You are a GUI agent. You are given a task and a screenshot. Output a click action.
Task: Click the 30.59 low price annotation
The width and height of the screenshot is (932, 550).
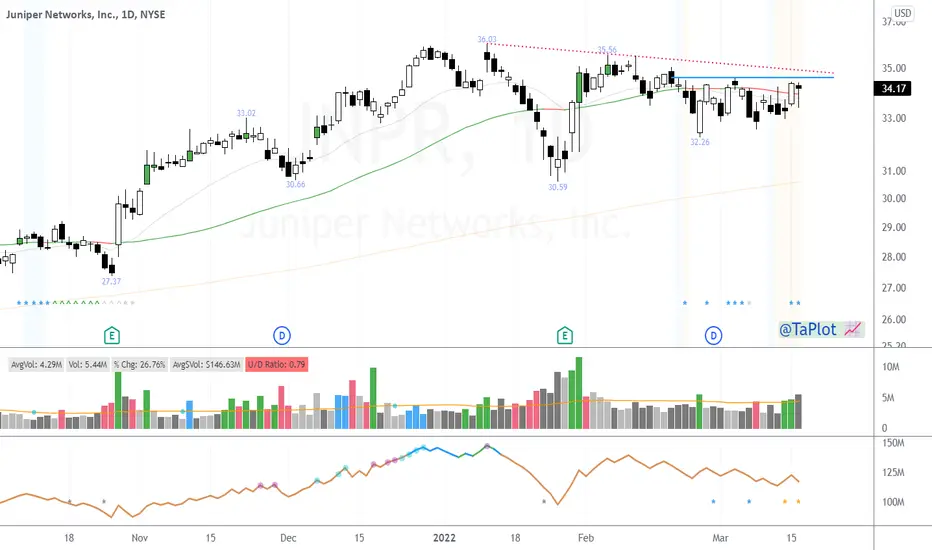click(558, 187)
